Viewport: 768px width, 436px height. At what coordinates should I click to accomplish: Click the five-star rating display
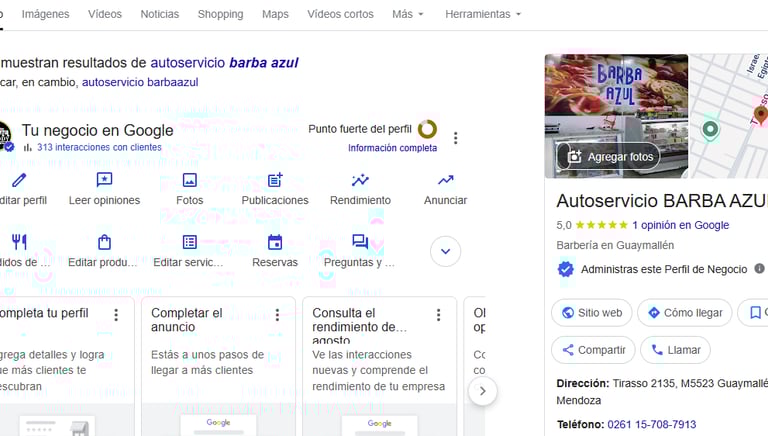point(601,225)
